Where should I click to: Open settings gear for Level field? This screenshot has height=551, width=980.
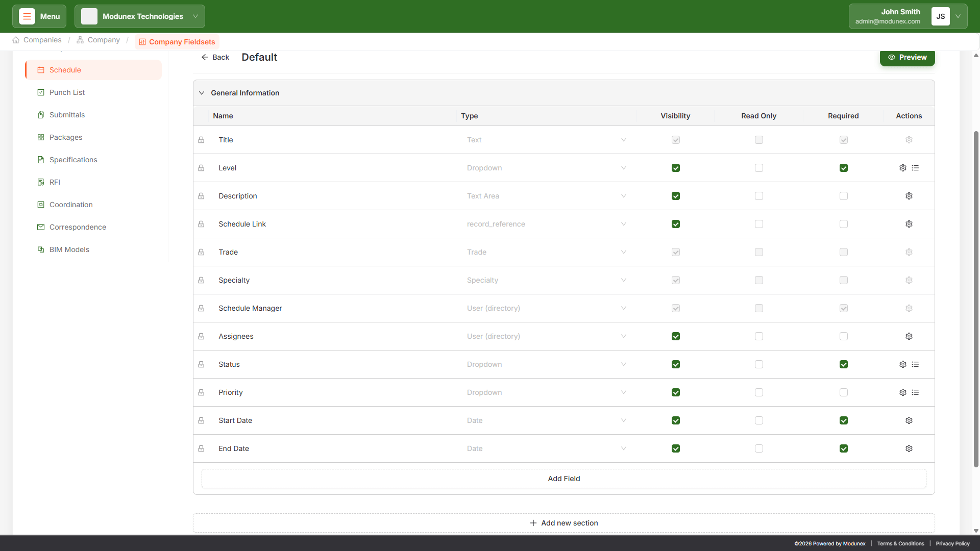pos(902,168)
